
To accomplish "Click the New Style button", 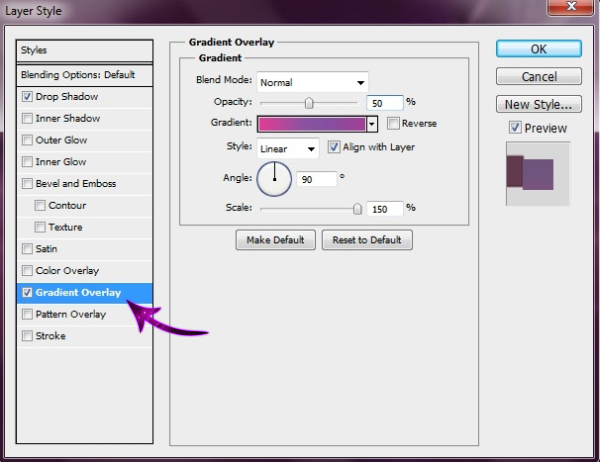I will (x=538, y=104).
